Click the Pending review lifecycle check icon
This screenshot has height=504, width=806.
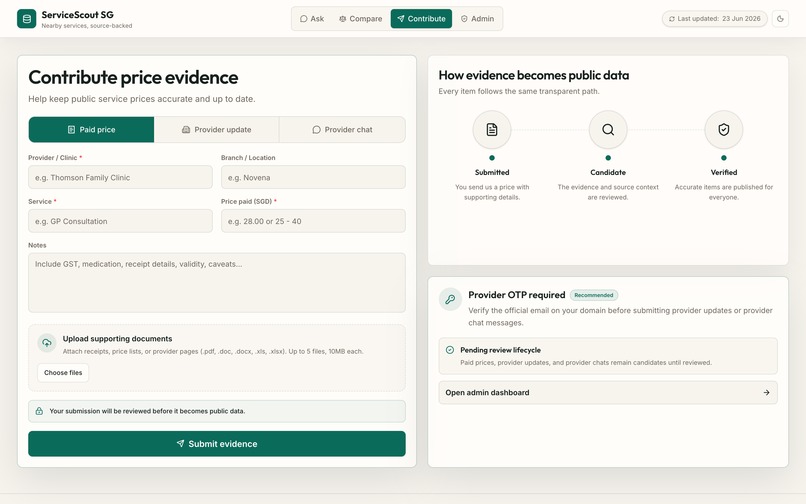[x=450, y=350]
